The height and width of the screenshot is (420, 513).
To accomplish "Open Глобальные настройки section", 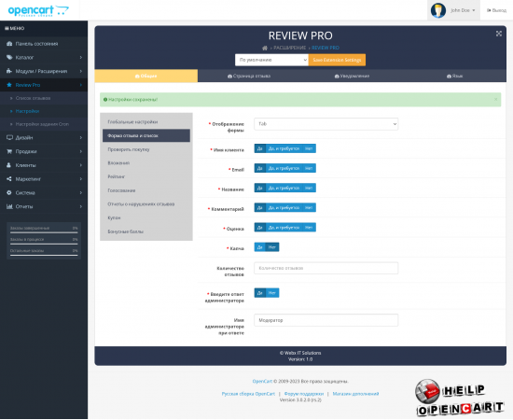I will pyautogui.click(x=146, y=121).
